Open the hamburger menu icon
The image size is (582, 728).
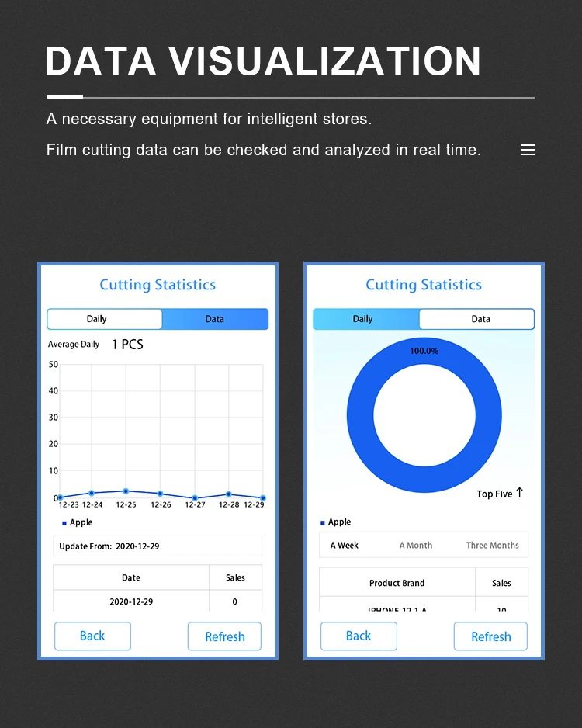point(528,150)
